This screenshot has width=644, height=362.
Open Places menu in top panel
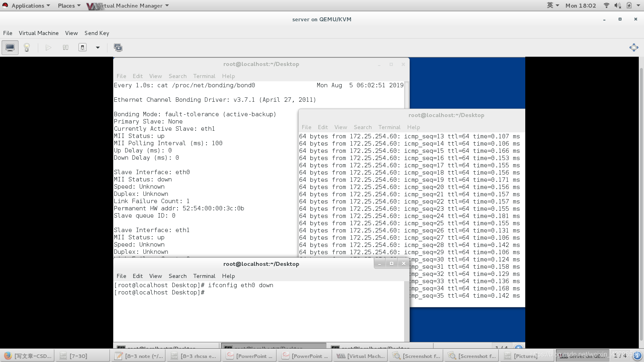pyautogui.click(x=69, y=6)
